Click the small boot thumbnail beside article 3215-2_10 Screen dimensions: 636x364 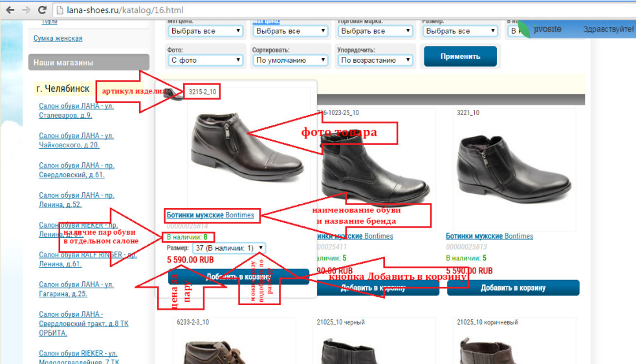click(173, 94)
